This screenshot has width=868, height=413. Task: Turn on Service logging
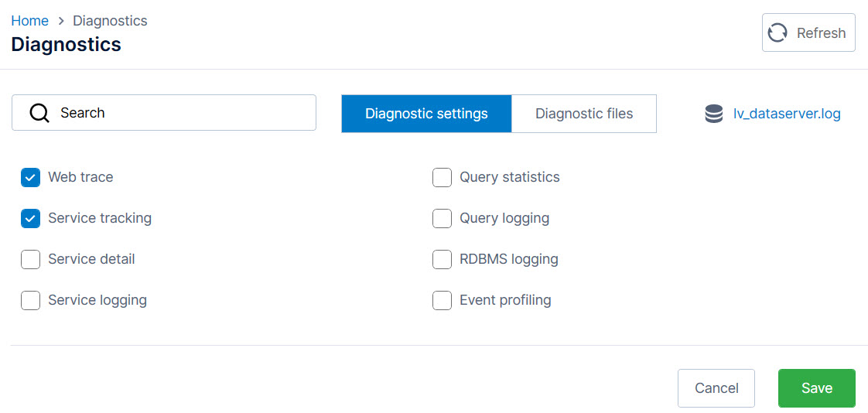click(31, 301)
